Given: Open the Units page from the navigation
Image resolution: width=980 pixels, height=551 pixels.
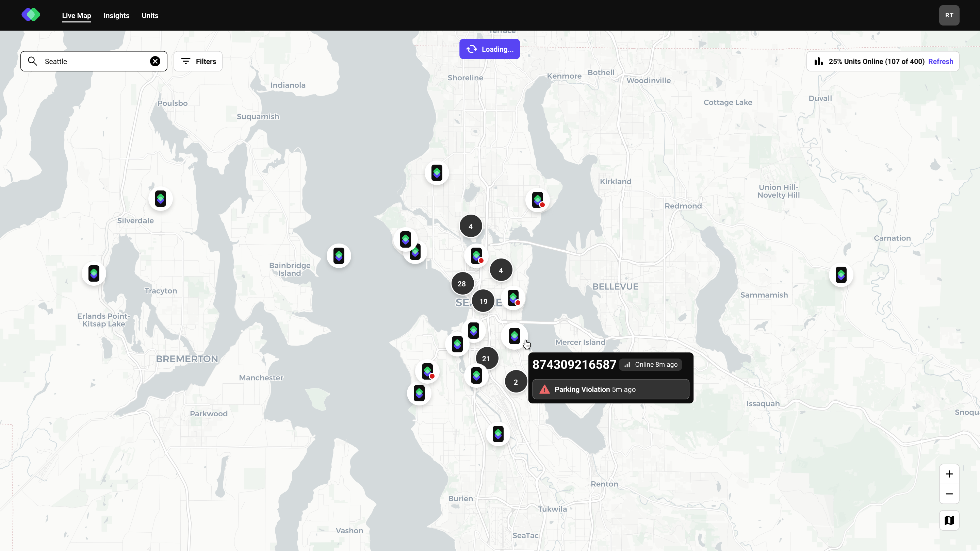Looking at the screenshot, I should (x=149, y=16).
